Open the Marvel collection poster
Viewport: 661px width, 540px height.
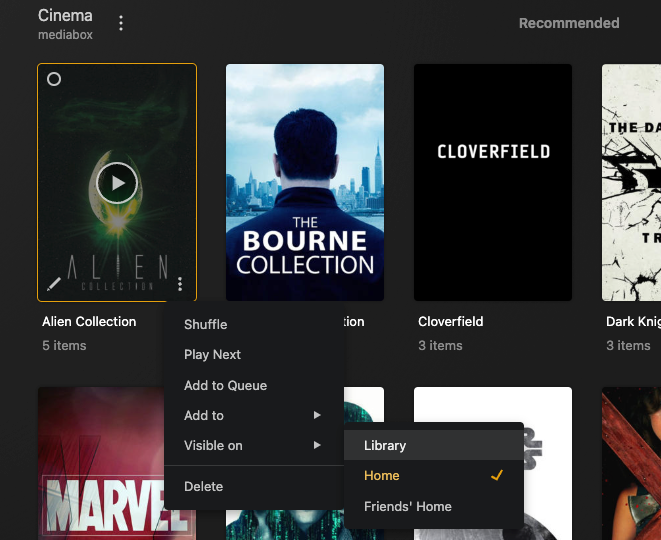coord(101,463)
